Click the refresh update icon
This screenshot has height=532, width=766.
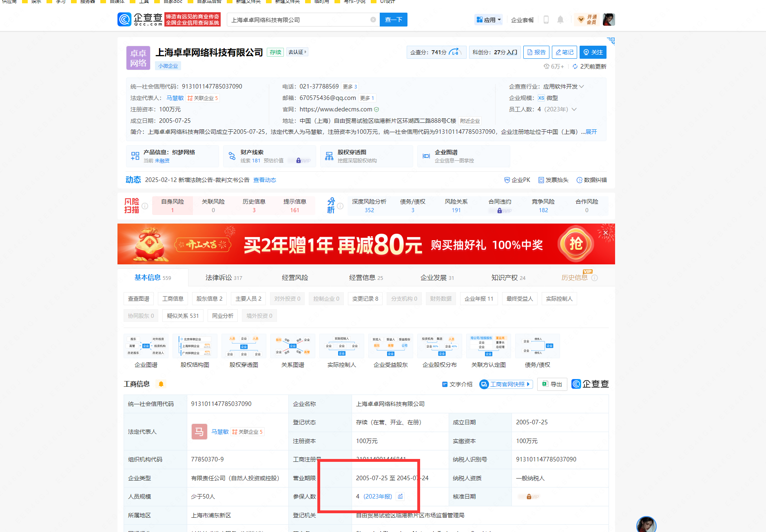(x=575, y=66)
